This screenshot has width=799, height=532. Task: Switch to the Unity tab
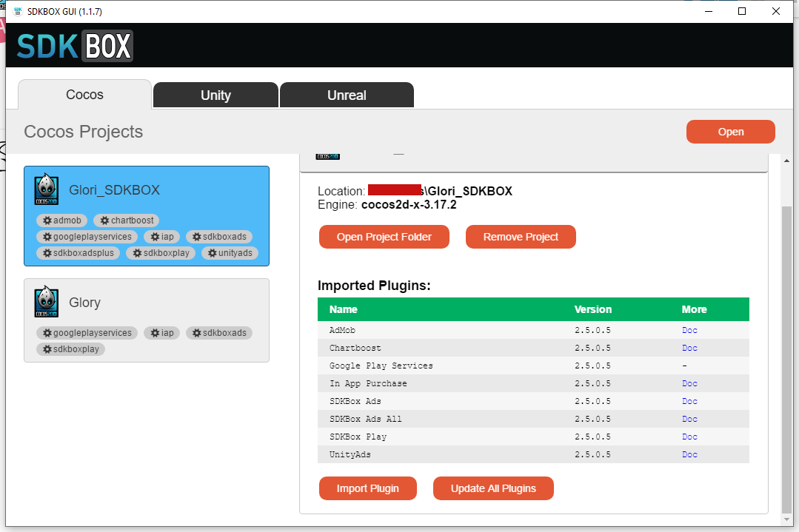click(x=215, y=95)
